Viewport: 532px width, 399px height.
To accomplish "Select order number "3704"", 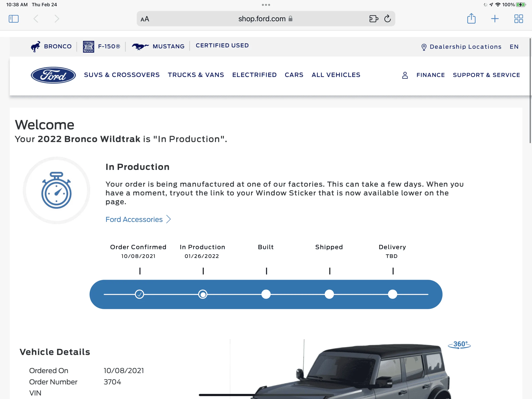I will [112, 382].
